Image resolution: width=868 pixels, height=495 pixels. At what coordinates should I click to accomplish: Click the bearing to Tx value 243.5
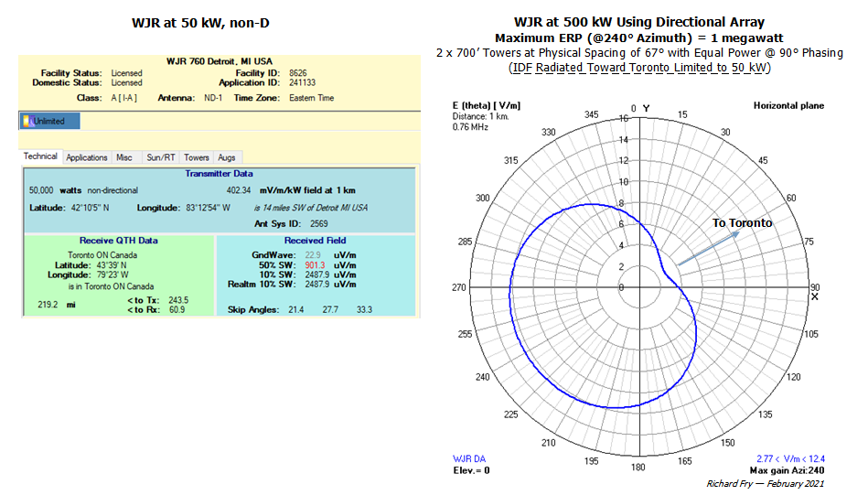point(178,300)
